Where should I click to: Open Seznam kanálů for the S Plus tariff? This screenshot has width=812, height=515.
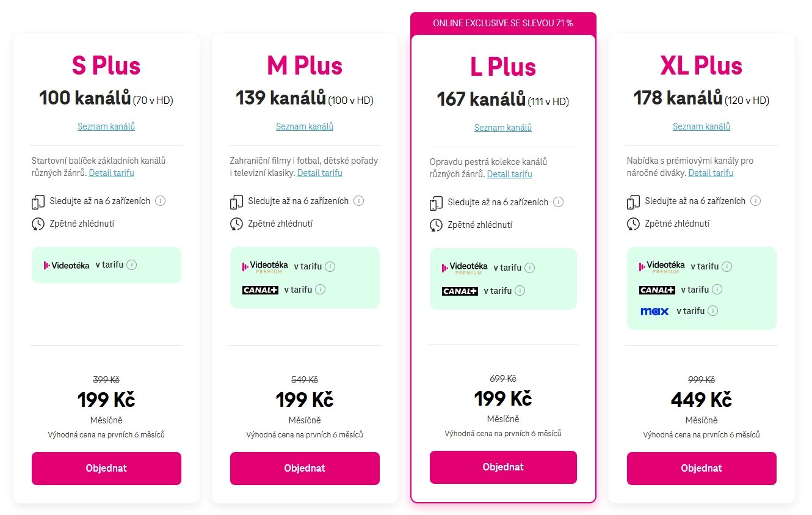[106, 126]
